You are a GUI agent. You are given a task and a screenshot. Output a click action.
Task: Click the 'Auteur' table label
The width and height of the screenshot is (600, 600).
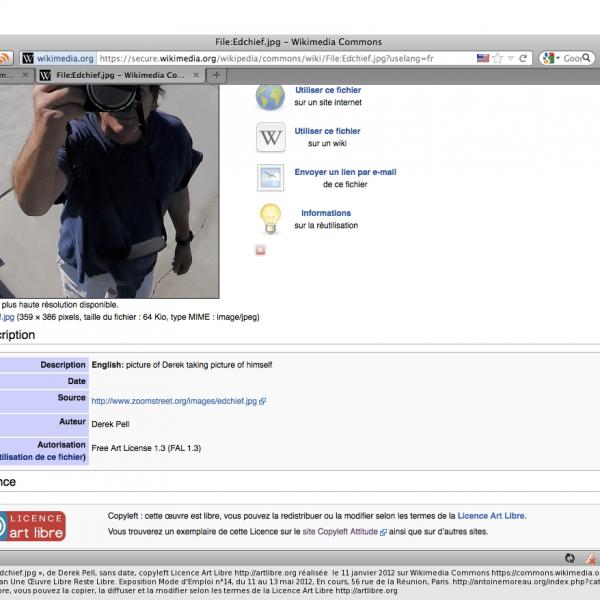click(72, 421)
